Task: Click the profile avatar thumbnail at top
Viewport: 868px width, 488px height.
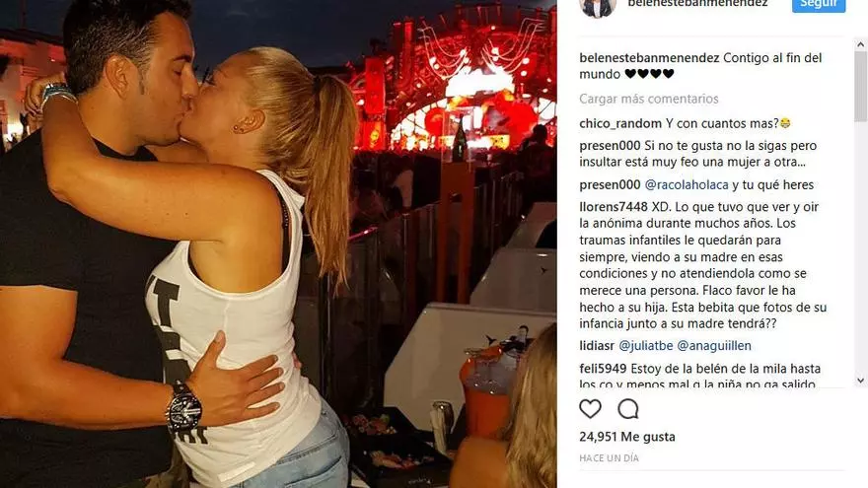Action: (x=598, y=7)
